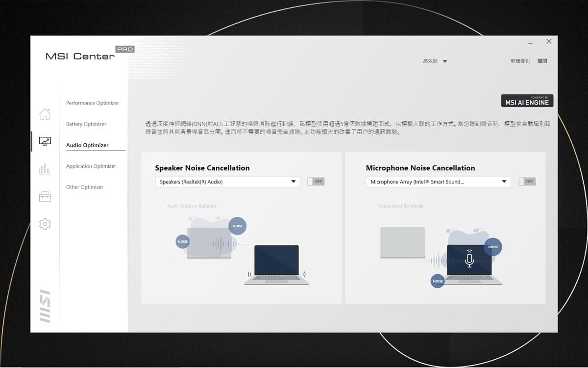The image size is (588, 368).
Task: Open the Other Optimizer tab
Action: point(85,187)
